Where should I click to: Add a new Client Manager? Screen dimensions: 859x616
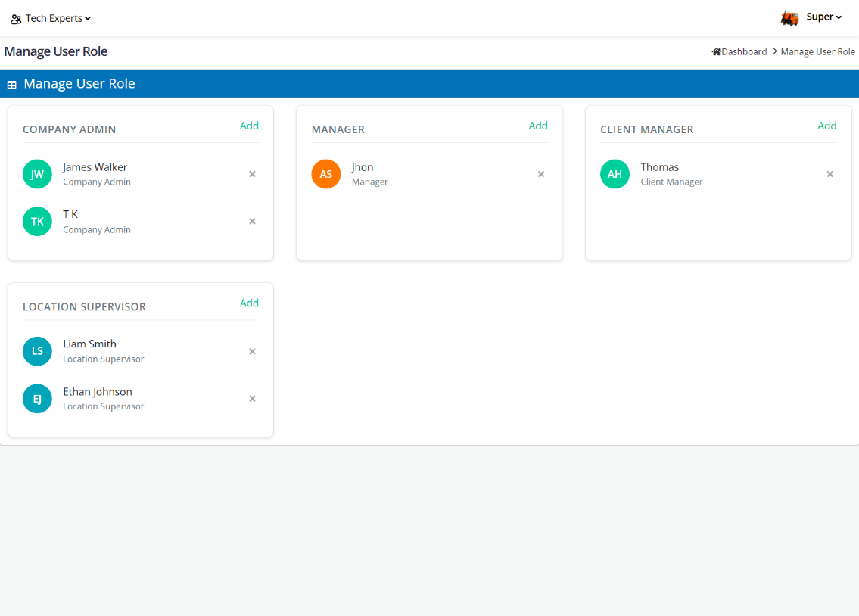pyautogui.click(x=826, y=126)
